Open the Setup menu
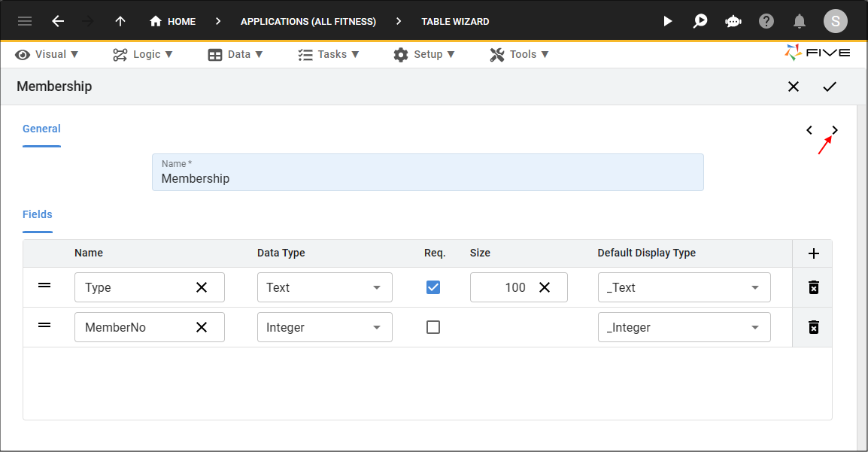868x452 pixels. 424,54
